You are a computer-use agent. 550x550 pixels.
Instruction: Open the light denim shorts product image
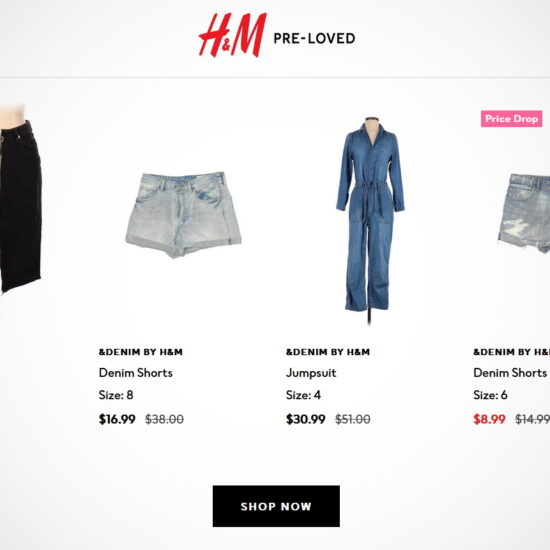(183, 215)
